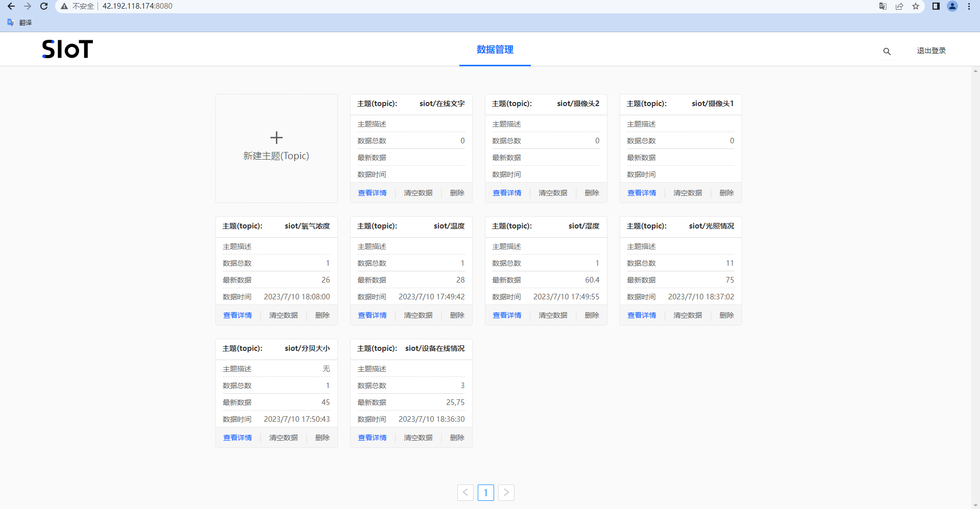Click timestamp 2023/7/10 17:50:43
The height and width of the screenshot is (509, 980).
[297, 419]
